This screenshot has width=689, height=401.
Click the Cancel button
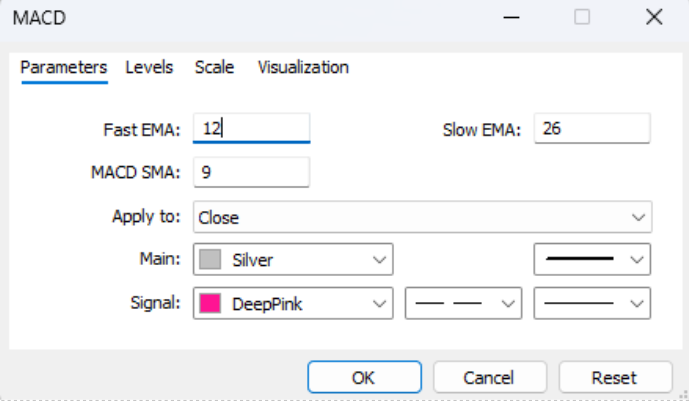pyautogui.click(x=489, y=378)
